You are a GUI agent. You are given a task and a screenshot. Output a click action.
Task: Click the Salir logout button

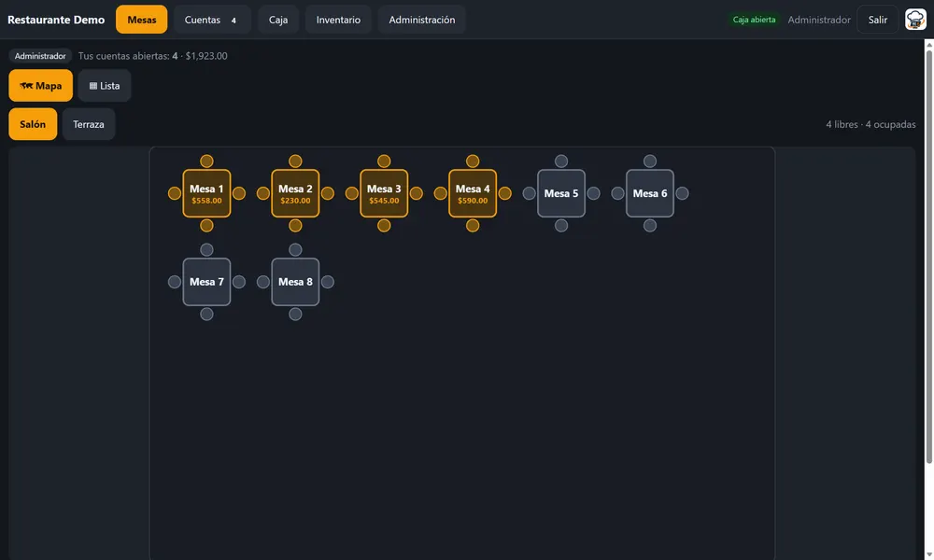coord(877,20)
